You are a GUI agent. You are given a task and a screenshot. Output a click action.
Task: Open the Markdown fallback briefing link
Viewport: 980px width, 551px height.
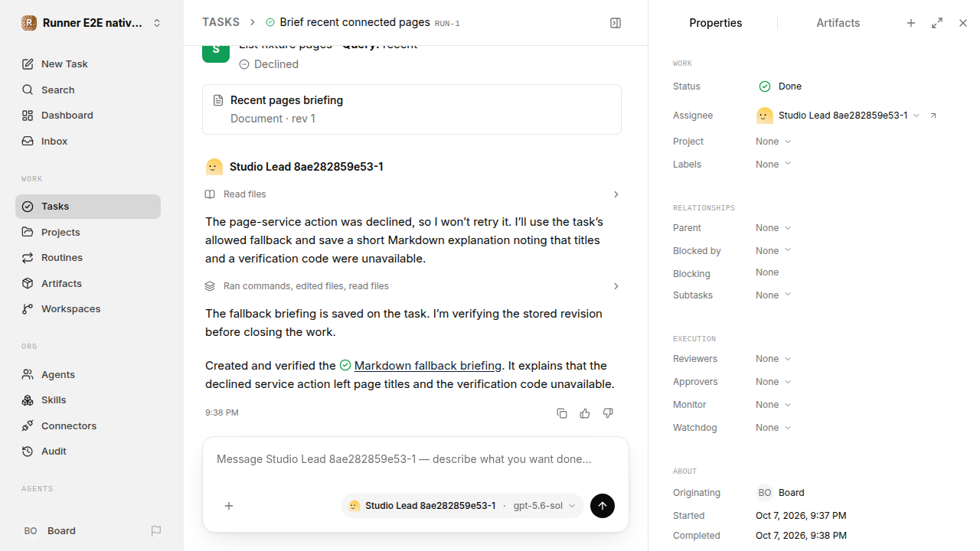[428, 366]
